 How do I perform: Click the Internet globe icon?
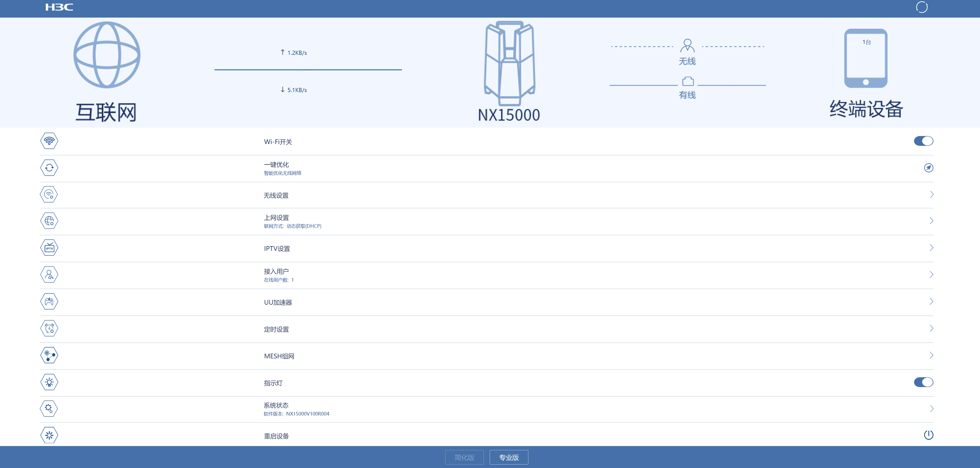(x=107, y=55)
